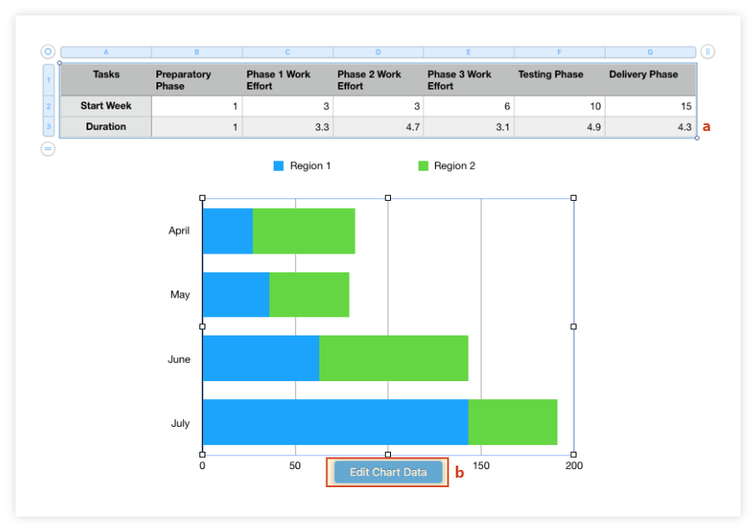Click the corner resize handle below the July bar
Viewport: 756px width, 532px height.
tap(203, 454)
